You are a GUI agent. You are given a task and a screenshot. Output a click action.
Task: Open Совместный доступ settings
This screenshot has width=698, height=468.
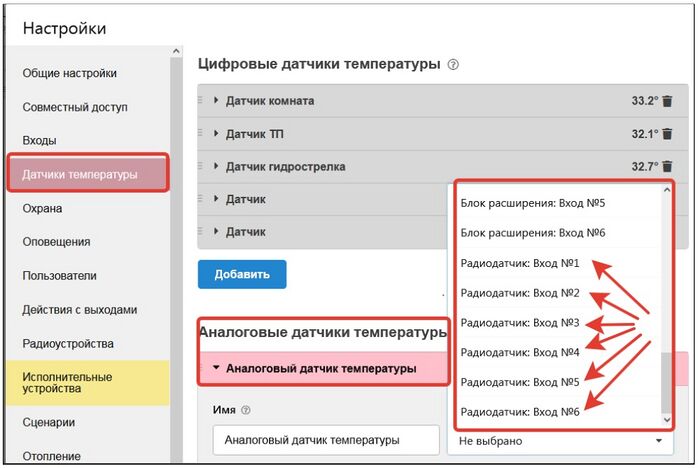click(x=75, y=107)
